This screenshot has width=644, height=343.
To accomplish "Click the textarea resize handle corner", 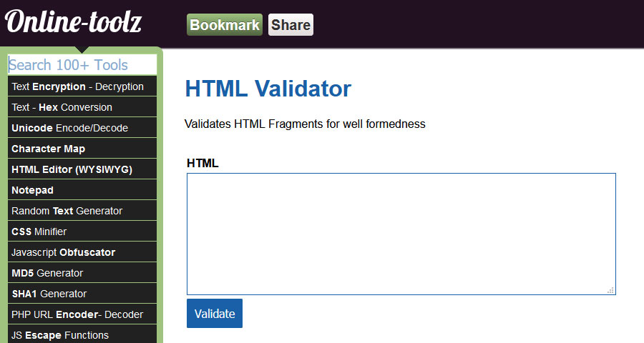I will coord(611,290).
